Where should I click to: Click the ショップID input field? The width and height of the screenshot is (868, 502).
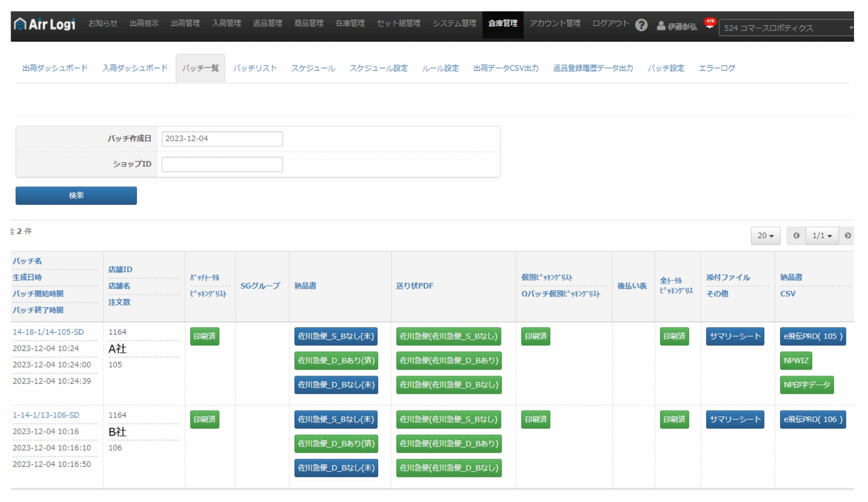click(222, 164)
